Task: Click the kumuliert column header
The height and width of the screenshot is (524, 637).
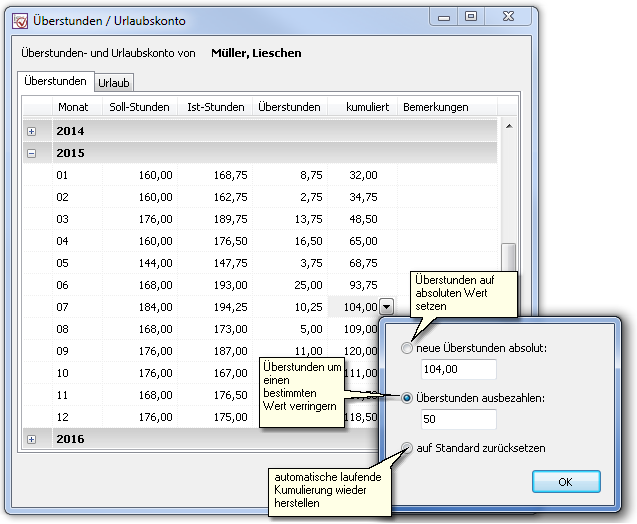Action: click(x=367, y=107)
